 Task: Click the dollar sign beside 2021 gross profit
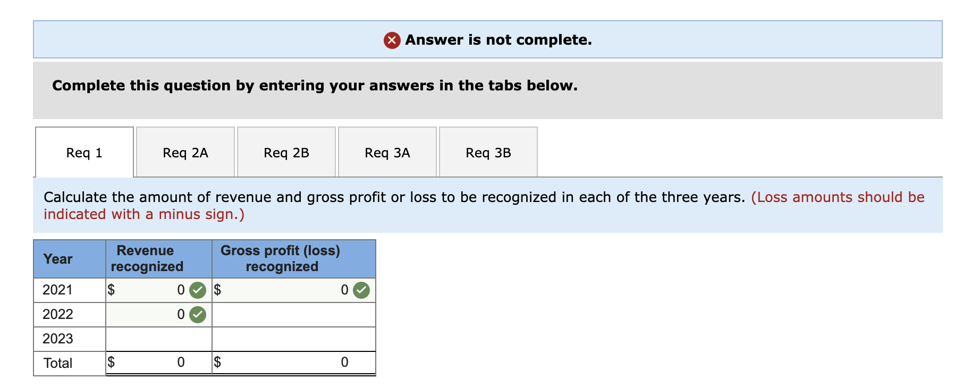[x=218, y=290]
